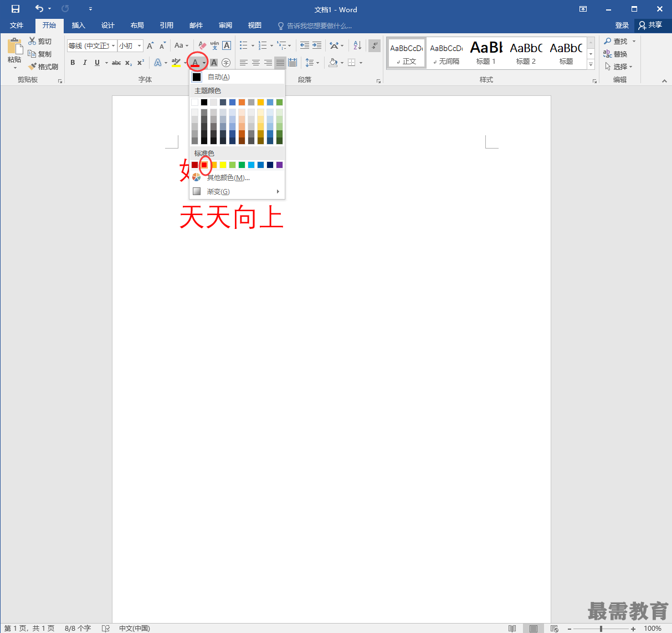Open the font name dropdown
This screenshot has height=633, width=672.
click(x=114, y=45)
